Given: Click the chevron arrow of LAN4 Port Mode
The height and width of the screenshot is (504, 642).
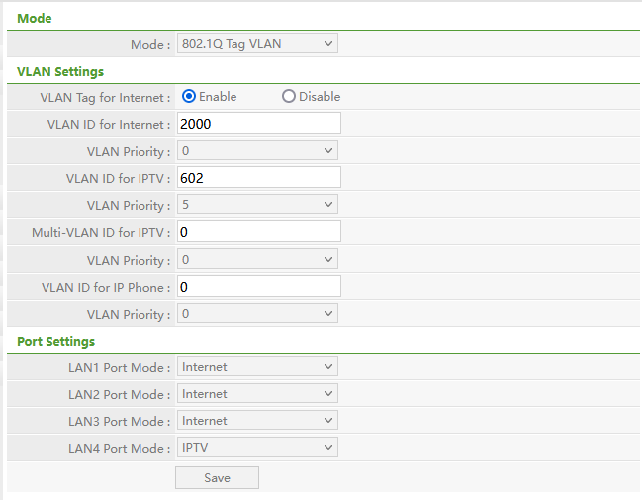Looking at the screenshot, I should pyautogui.click(x=328, y=448).
